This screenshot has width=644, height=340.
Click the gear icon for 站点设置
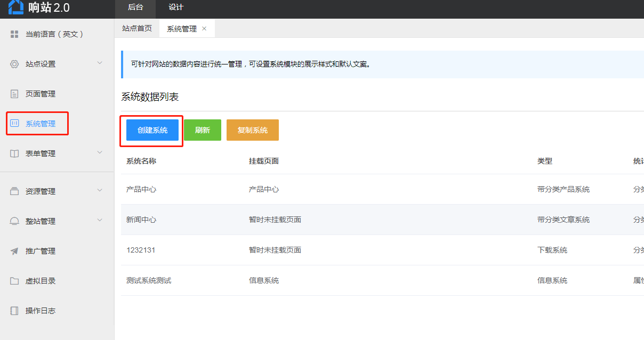tap(14, 64)
